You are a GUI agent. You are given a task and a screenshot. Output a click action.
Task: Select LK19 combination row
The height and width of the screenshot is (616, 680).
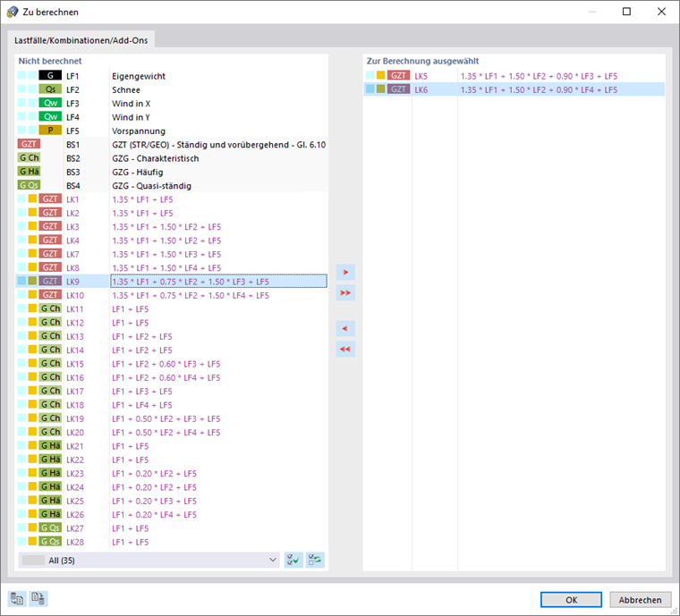coord(172,418)
